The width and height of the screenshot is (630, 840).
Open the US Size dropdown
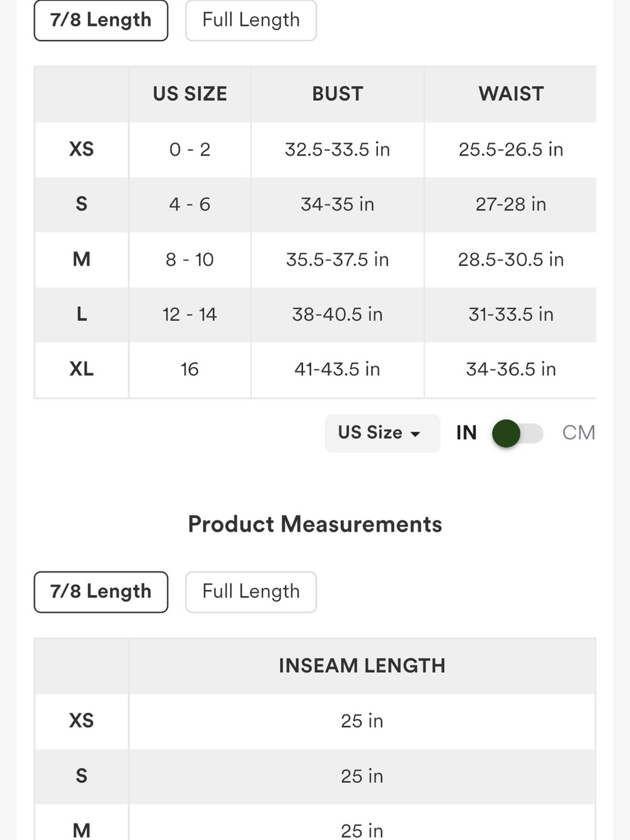(x=382, y=433)
